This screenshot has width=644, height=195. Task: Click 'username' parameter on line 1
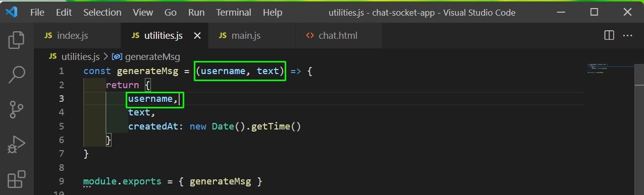[x=223, y=71]
